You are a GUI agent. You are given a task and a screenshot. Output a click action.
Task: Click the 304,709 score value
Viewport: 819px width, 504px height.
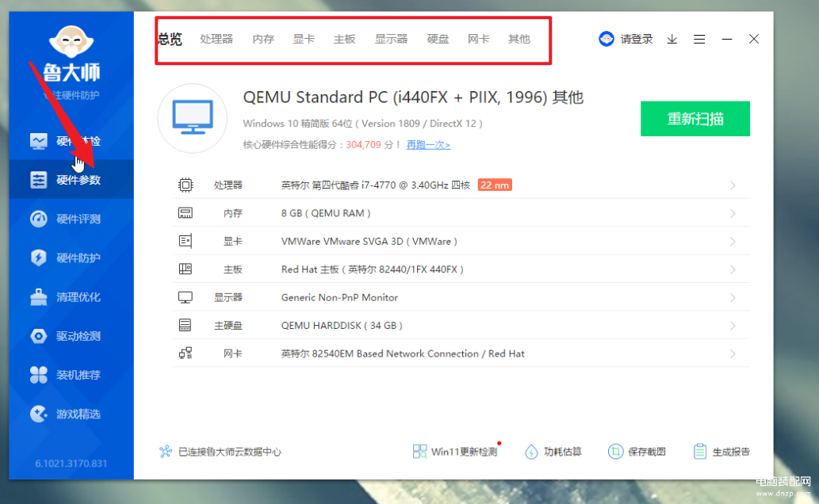coord(364,145)
